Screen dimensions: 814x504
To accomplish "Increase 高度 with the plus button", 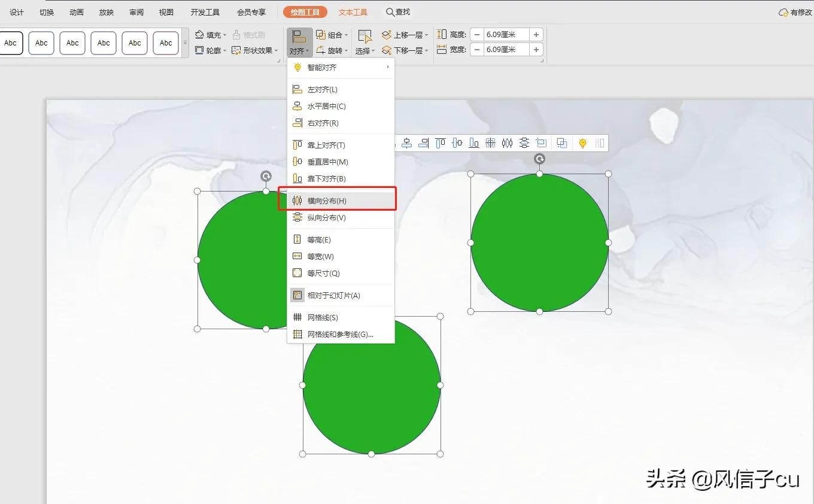I will pos(536,35).
